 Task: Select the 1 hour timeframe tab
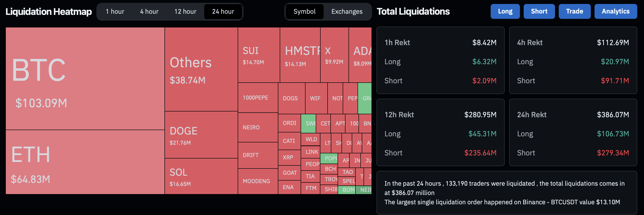tap(115, 11)
